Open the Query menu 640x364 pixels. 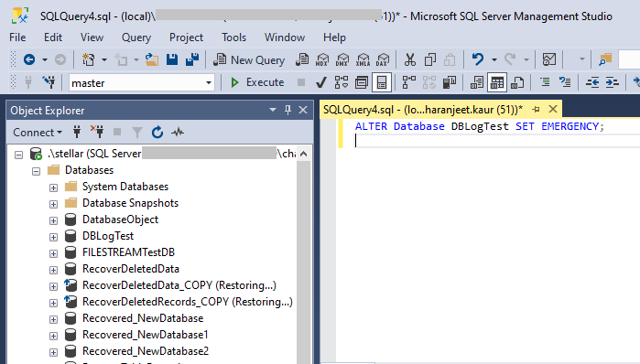point(136,37)
